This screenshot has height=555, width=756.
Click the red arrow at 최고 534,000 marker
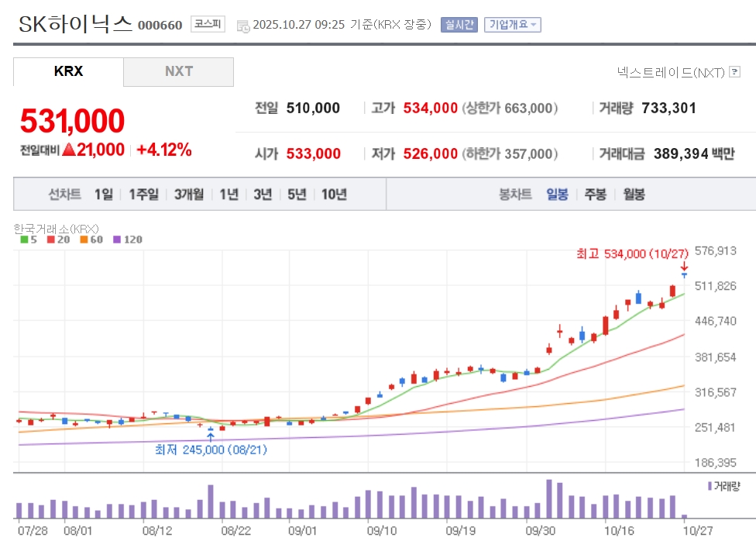click(x=684, y=265)
